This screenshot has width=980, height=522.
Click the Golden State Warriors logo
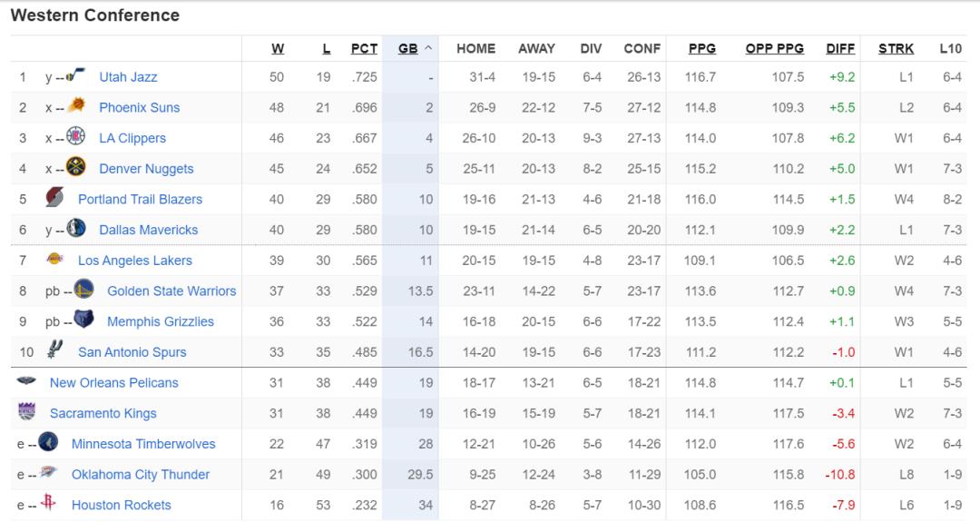point(83,291)
